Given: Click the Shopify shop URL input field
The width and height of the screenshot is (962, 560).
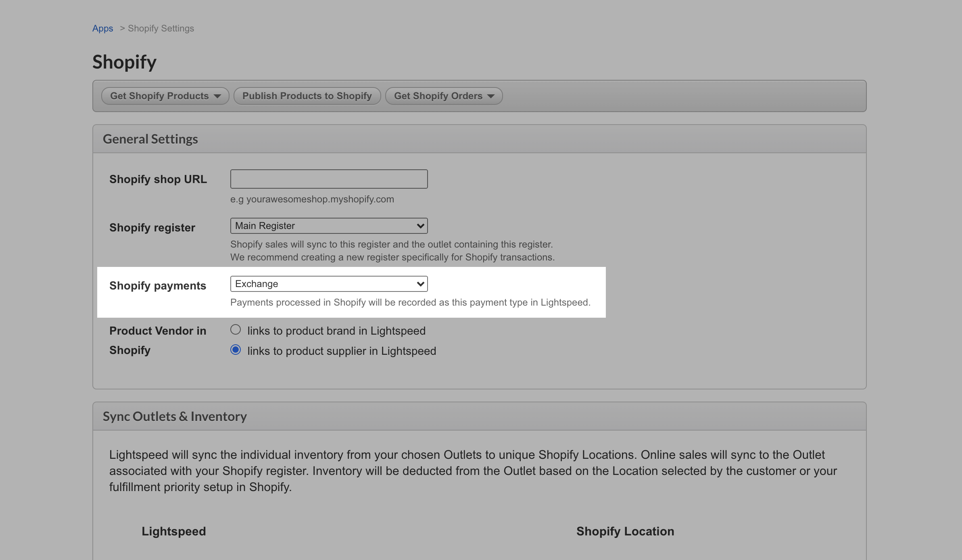Looking at the screenshot, I should (x=329, y=179).
